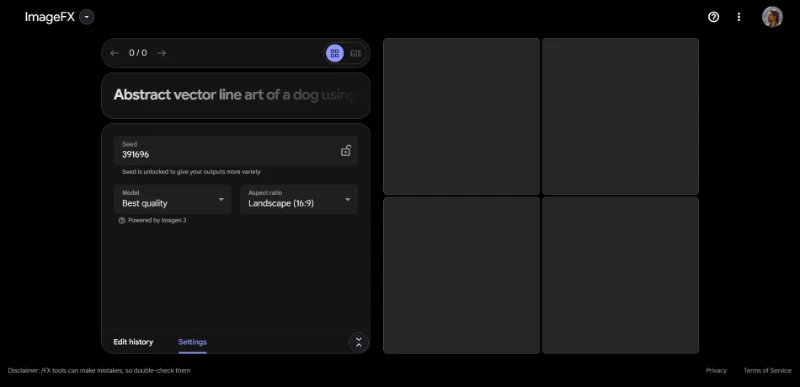This screenshot has width=800, height=387.
Task: Open the Terms of Service link
Action: click(767, 371)
